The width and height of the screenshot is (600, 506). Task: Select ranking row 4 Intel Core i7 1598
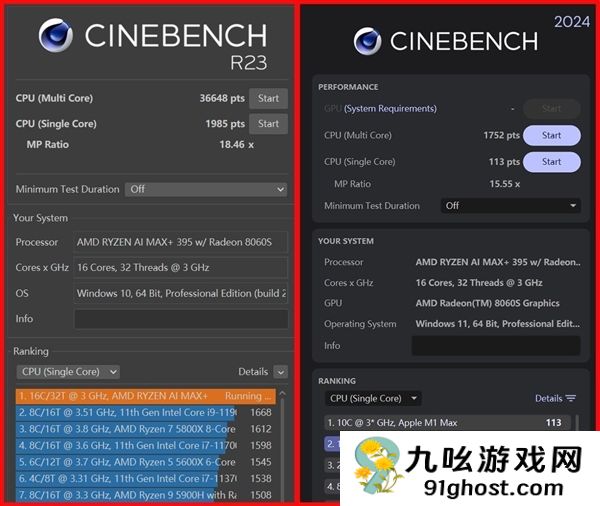[145, 446]
